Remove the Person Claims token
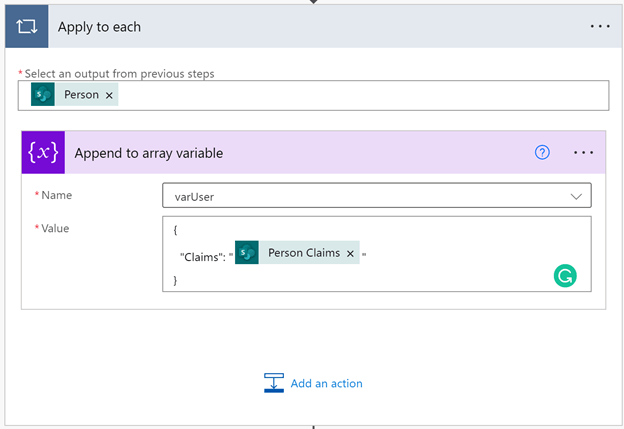624x429 pixels. click(x=350, y=254)
